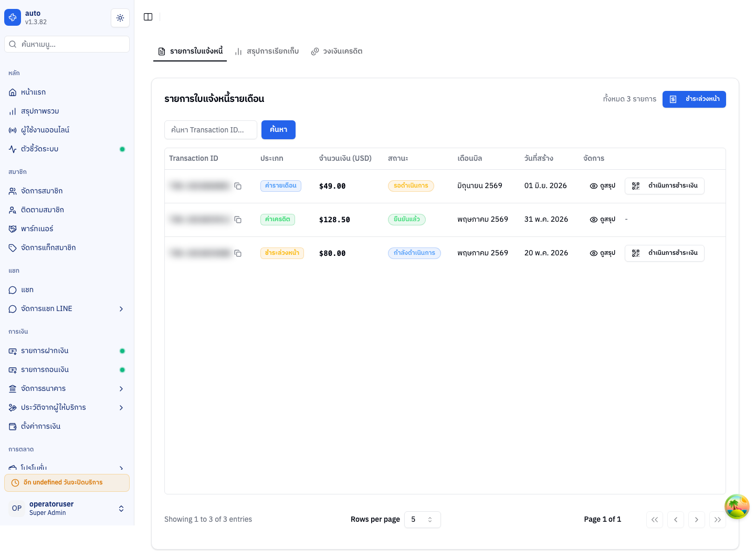Open ติดตามสมาชิก in sidebar
This screenshot has width=756, height=558.
(67, 210)
